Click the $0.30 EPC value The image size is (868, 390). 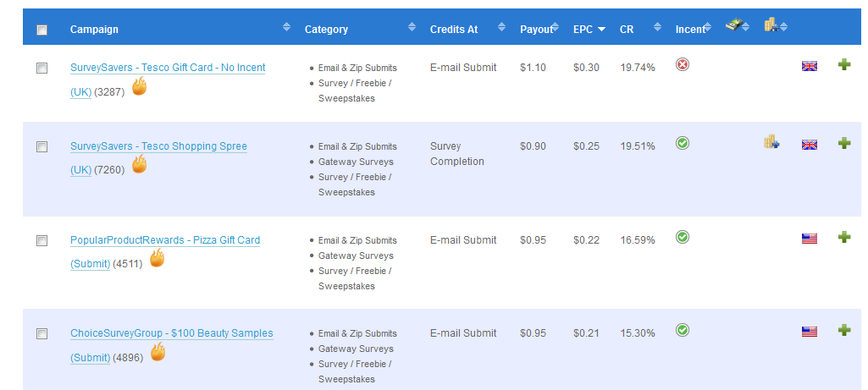[x=586, y=68]
